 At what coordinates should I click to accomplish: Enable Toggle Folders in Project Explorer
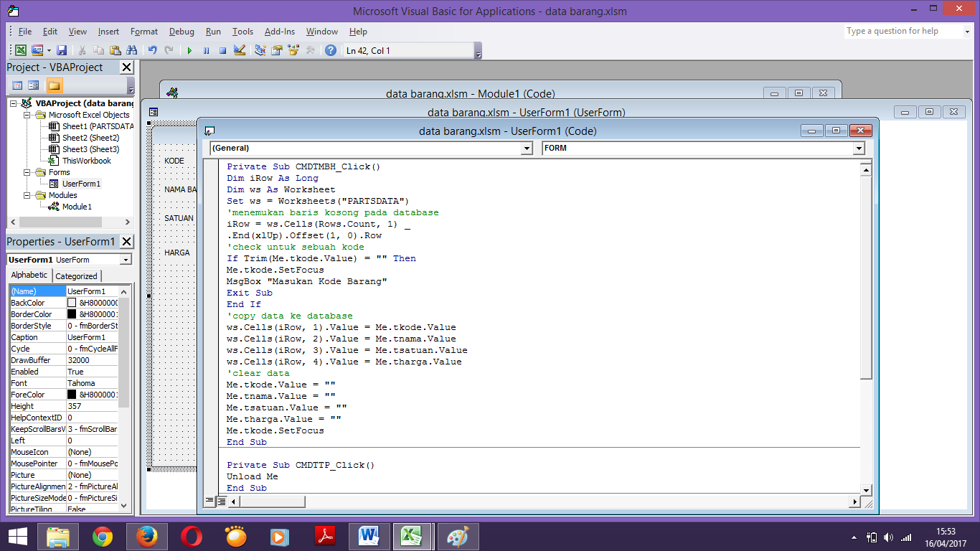[54, 85]
